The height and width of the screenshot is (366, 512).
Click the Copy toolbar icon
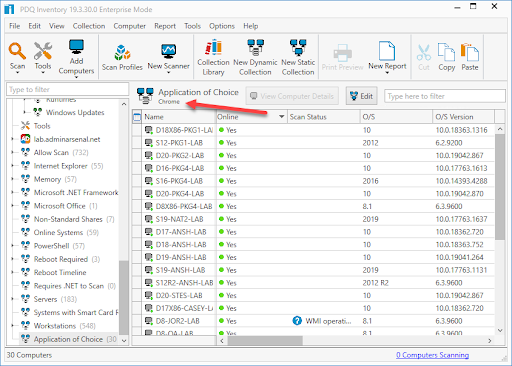(x=446, y=52)
